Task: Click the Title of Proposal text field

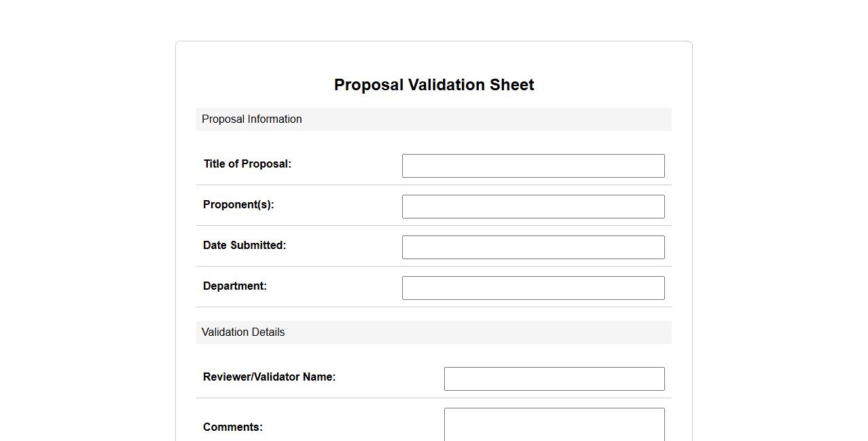Action: (533, 166)
